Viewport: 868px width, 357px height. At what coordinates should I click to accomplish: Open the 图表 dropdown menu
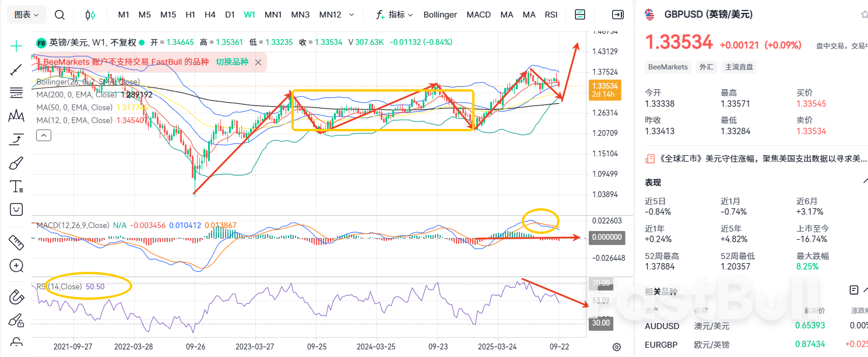(26, 15)
